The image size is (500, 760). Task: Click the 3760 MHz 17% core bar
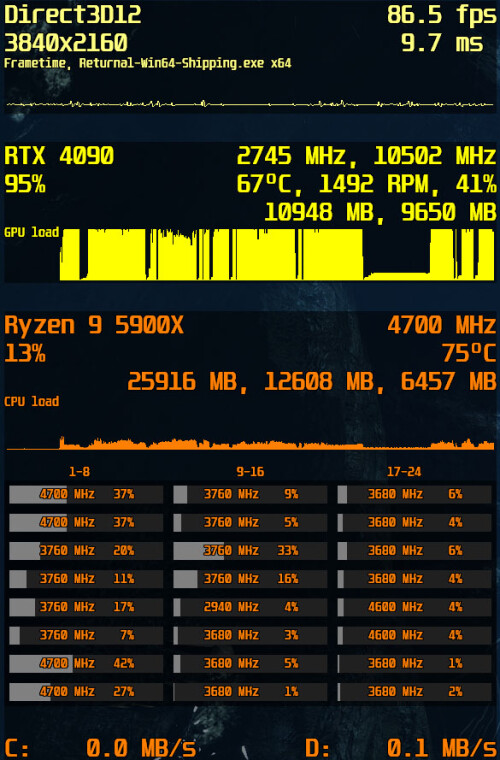click(x=86, y=607)
